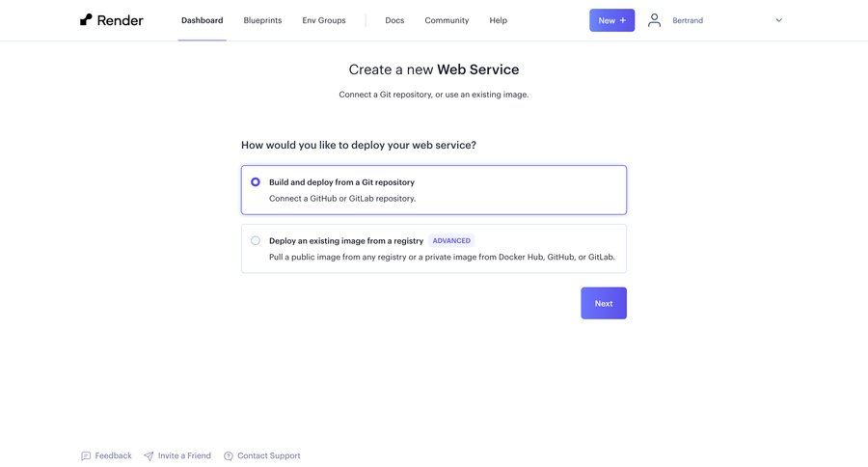
Task: Click the ADVANCED badge label
Action: point(451,241)
